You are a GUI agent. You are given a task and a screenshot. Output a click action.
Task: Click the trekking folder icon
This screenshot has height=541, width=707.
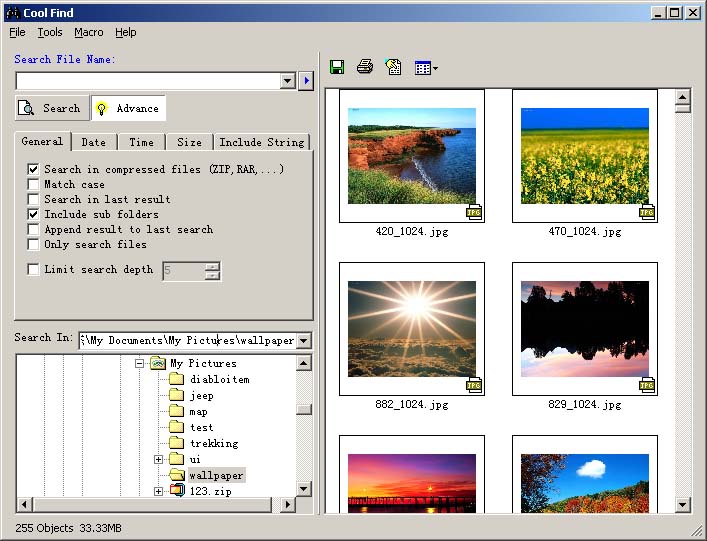176,443
